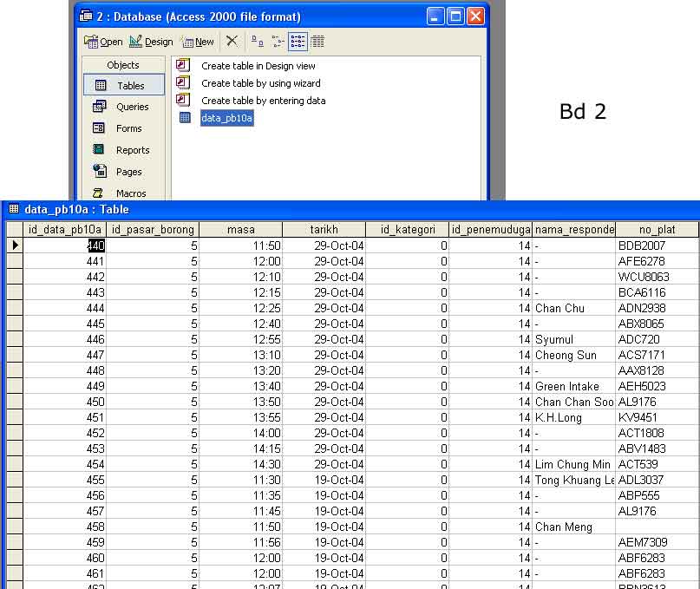Create a new object with New button
Image resolution: width=700 pixels, height=589 pixels.
tap(199, 42)
